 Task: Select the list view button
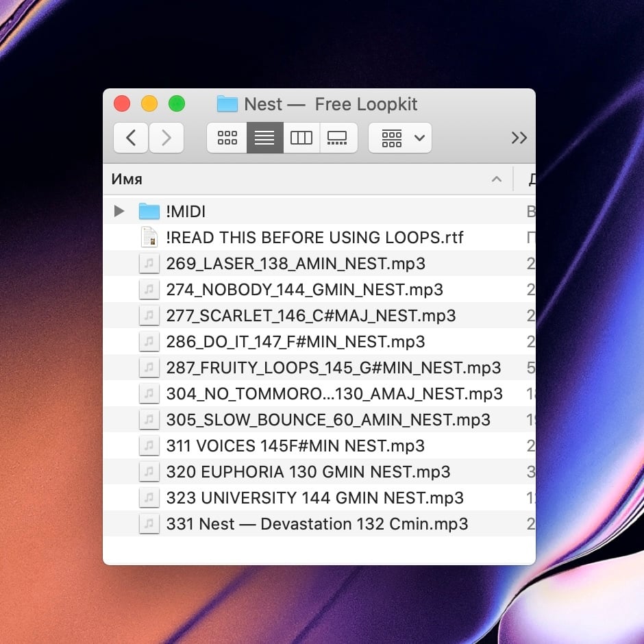(265, 138)
